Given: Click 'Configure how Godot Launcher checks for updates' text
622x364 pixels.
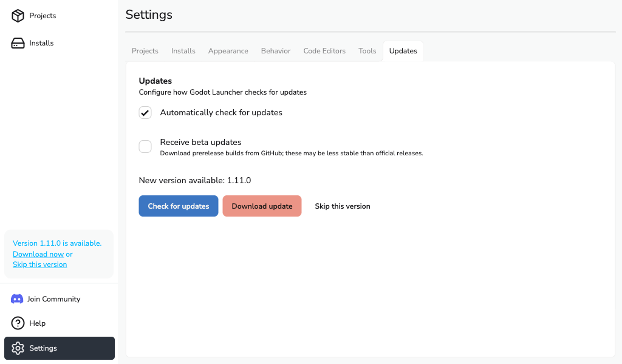Looking at the screenshot, I should (x=222, y=92).
